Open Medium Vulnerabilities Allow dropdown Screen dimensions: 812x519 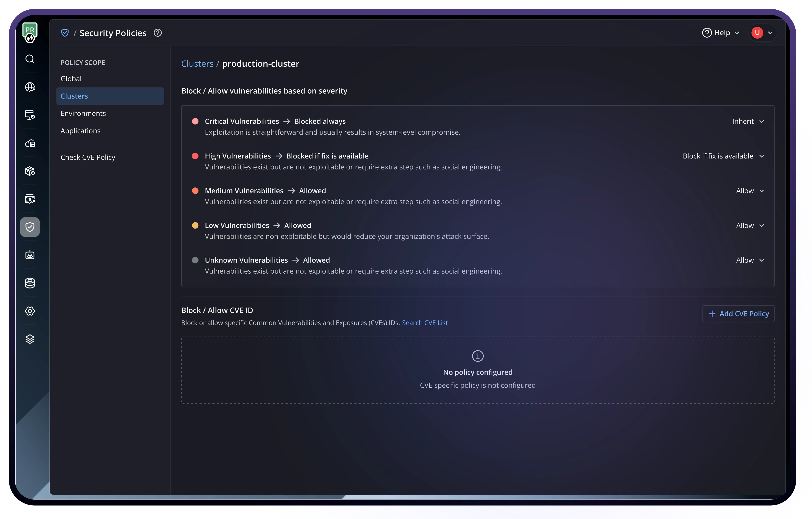tap(750, 191)
